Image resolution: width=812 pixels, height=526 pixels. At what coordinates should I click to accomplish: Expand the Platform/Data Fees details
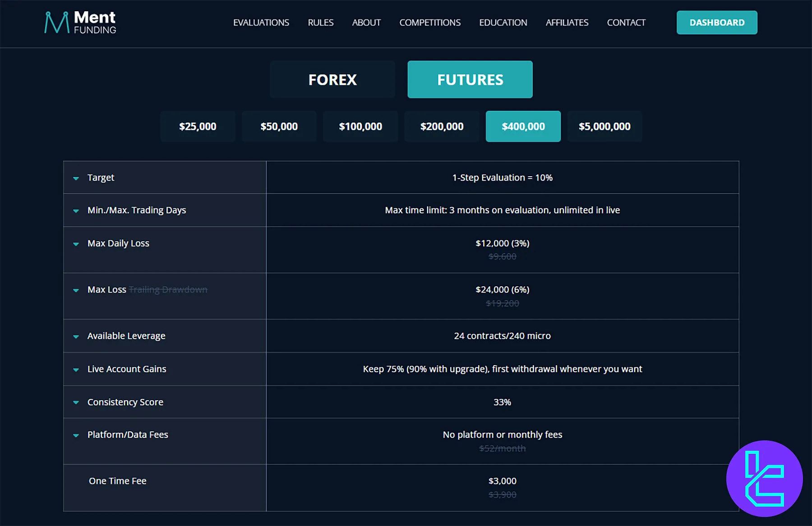click(76, 435)
